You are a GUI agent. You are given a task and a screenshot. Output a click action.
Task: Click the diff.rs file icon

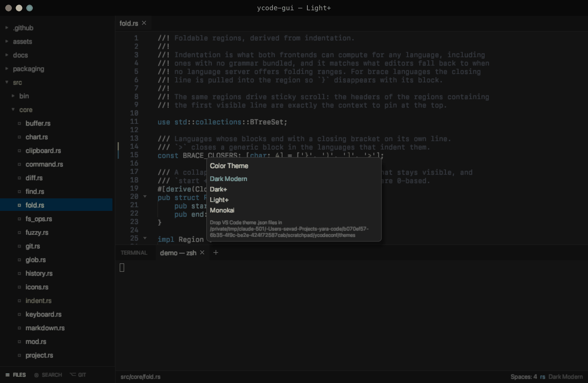(x=19, y=178)
